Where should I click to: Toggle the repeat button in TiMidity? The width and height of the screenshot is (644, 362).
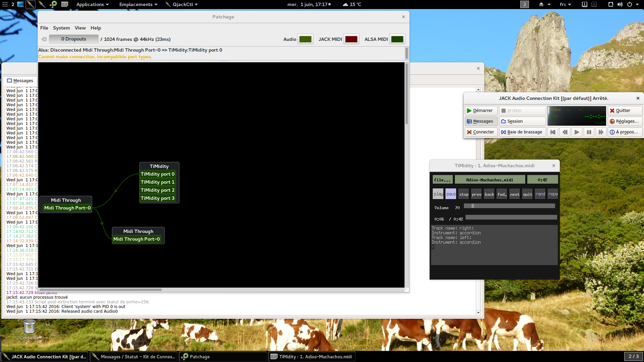553,194
